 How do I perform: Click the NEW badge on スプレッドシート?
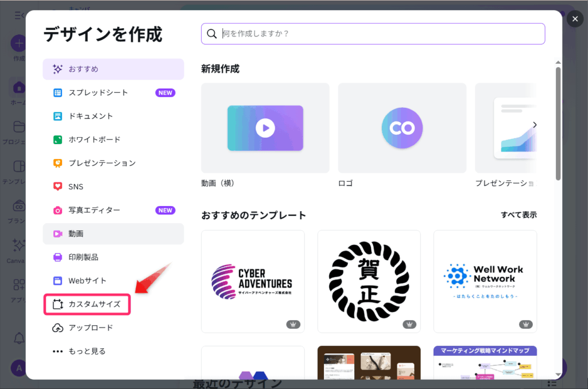point(165,92)
